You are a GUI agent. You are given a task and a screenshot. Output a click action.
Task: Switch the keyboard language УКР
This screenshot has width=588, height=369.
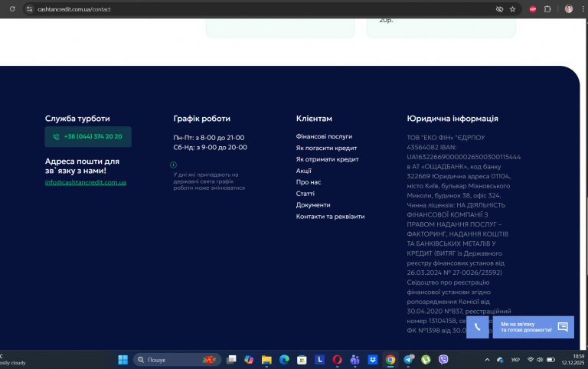[x=515, y=360]
